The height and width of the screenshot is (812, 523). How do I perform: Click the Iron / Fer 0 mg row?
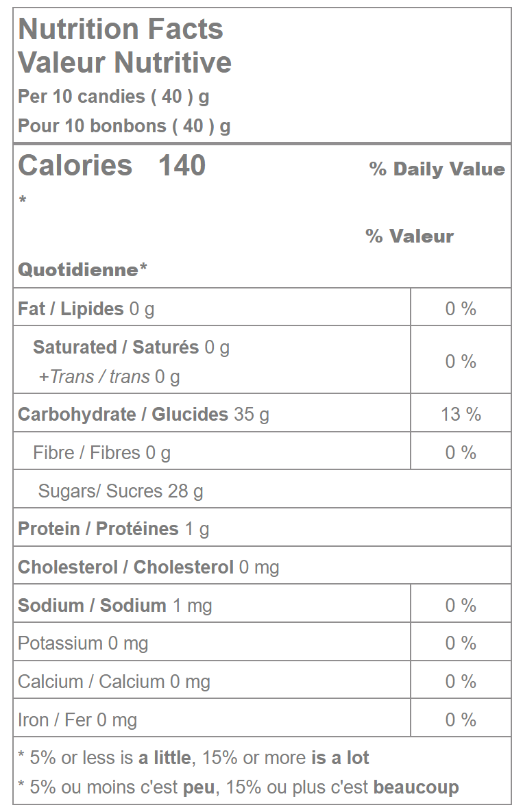pos(77,720)
